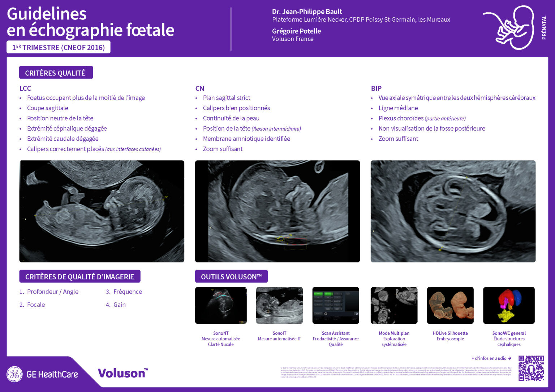Click the BIP axial head ultrasound image

click(453, 211)
